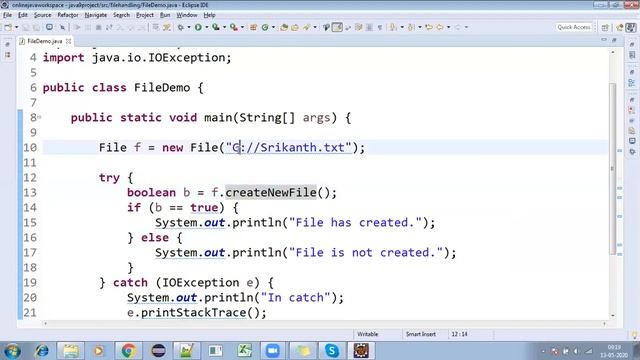
Task: Open the Run dropdown arrow
Action: (207, 27)
